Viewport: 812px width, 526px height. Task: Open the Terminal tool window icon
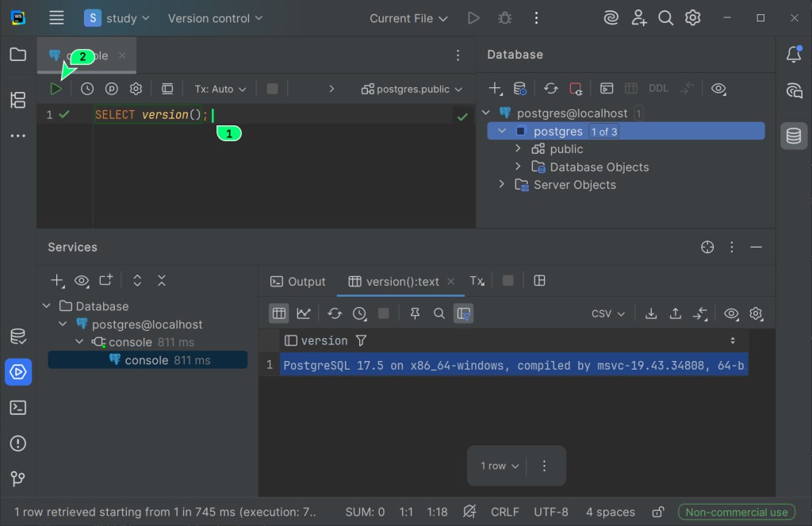pyautogui.click(x=17, y=408)
